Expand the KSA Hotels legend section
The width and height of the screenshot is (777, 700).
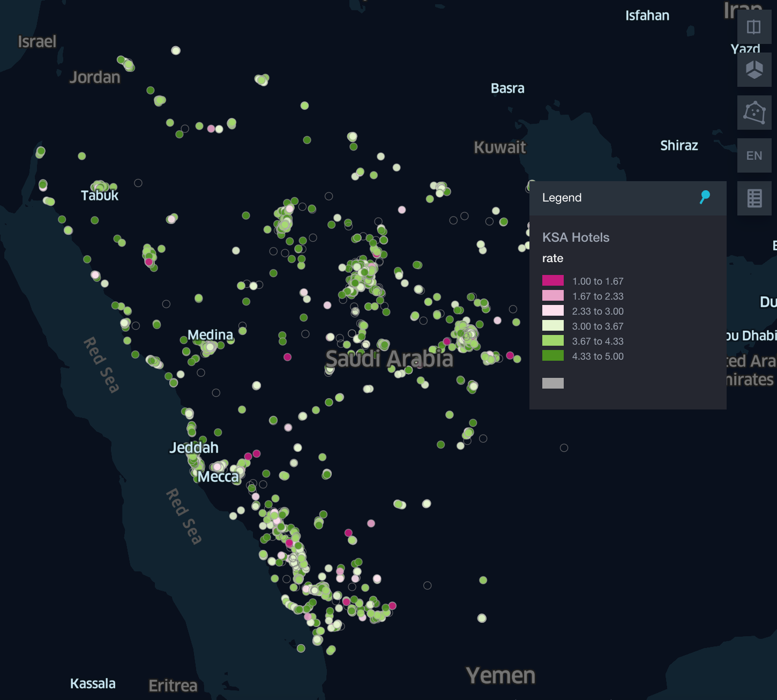point(576,237)
